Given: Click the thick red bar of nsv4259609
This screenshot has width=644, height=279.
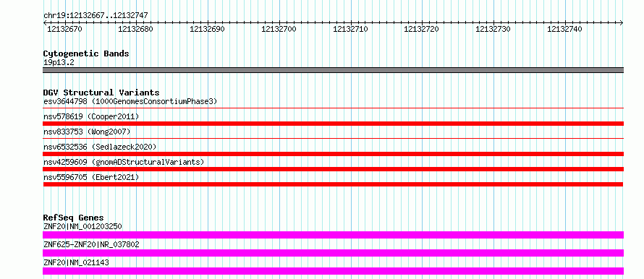Looking at the screenshot, I should [x=333, y=169].
